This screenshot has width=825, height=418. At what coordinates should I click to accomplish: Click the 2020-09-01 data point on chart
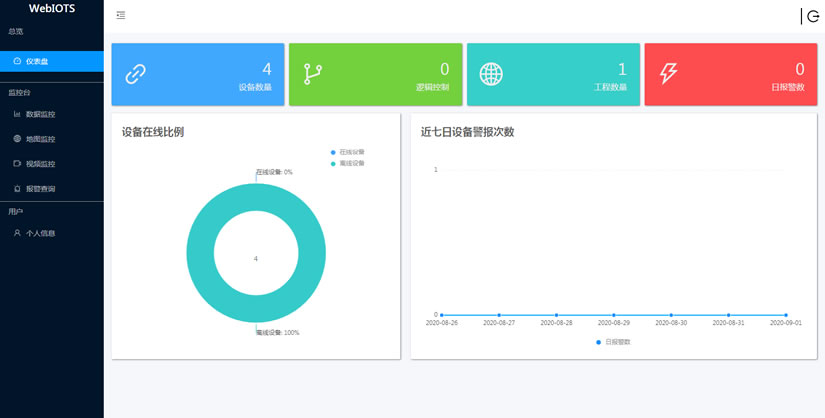[785, 315]
